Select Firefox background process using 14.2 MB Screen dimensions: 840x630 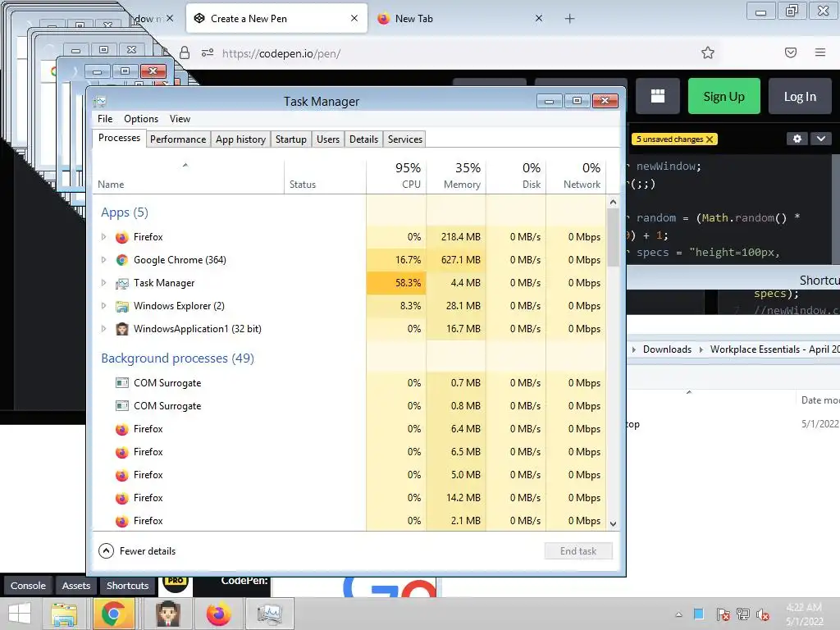(349, 498)
